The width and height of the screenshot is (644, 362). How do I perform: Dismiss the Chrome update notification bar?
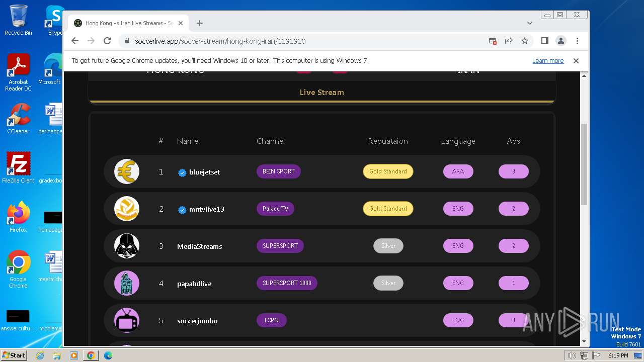[576, 61]
